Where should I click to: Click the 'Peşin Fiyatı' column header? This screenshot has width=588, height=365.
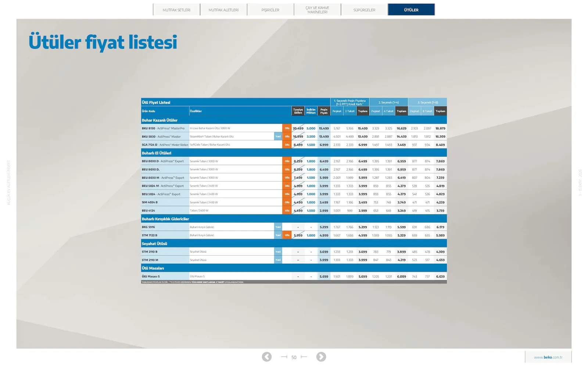(x=324, y=111)
